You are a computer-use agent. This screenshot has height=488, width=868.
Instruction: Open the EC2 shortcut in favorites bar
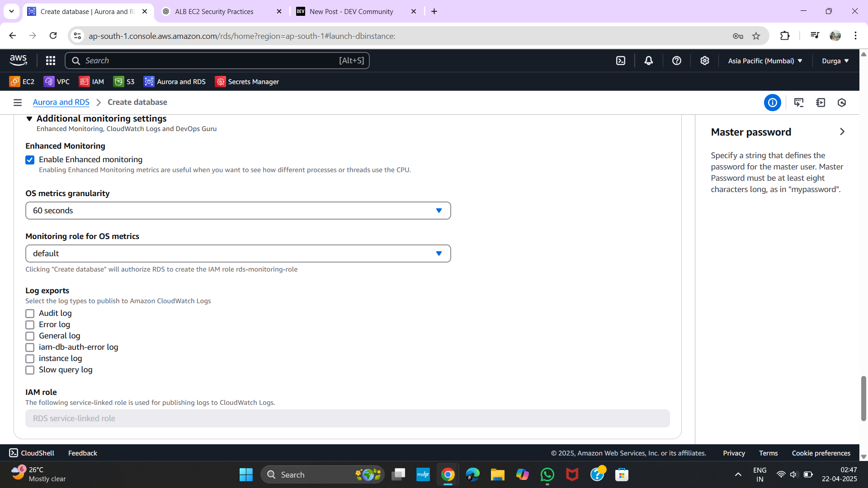click(22, 82)
